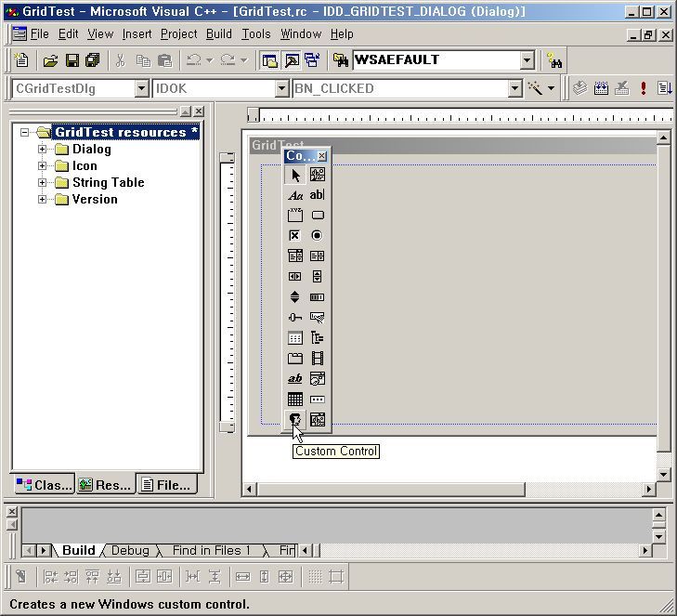Open the Build menu
This screenshot has width=677, height=616.
219,33
